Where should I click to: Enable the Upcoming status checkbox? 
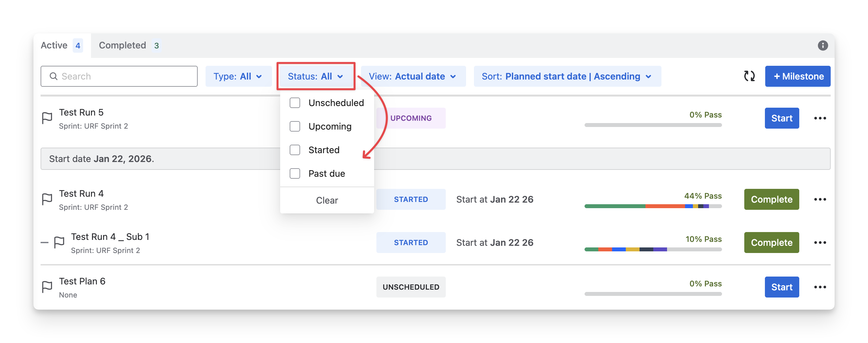tap(295, 126)
